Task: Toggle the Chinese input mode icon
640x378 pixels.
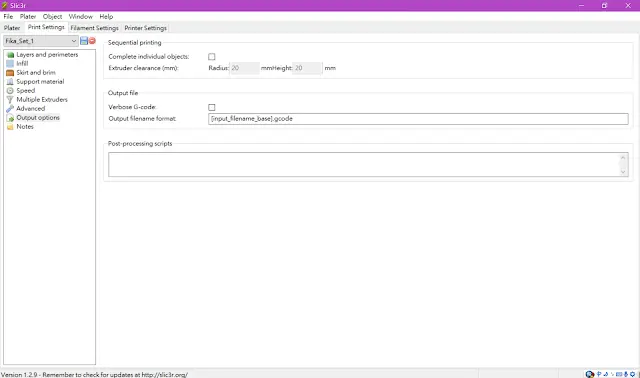Action: [599, 374]
